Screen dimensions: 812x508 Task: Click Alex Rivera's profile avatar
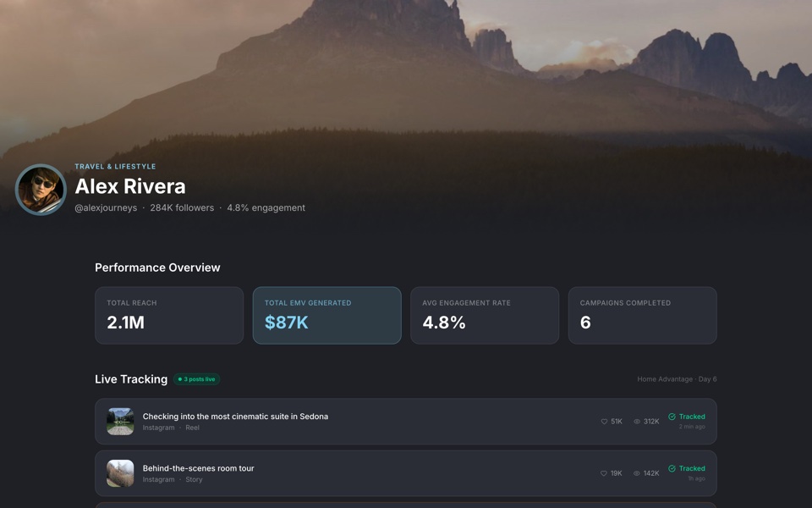pyautogui.click(x=41, y=190)
